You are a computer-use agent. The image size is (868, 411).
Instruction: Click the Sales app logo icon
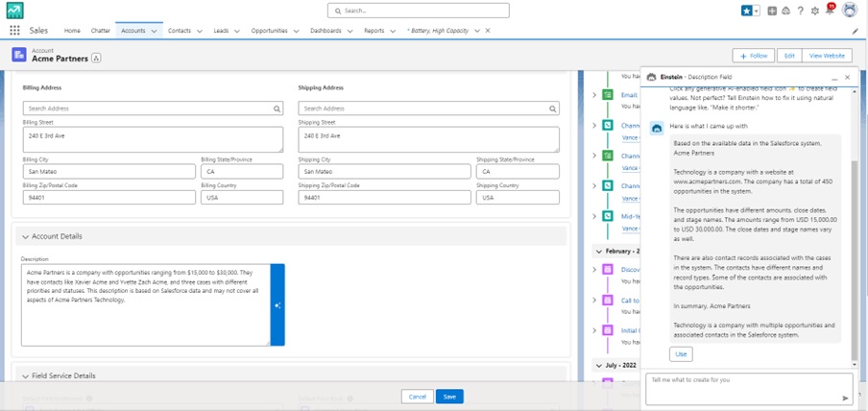[x=15, y=11]
